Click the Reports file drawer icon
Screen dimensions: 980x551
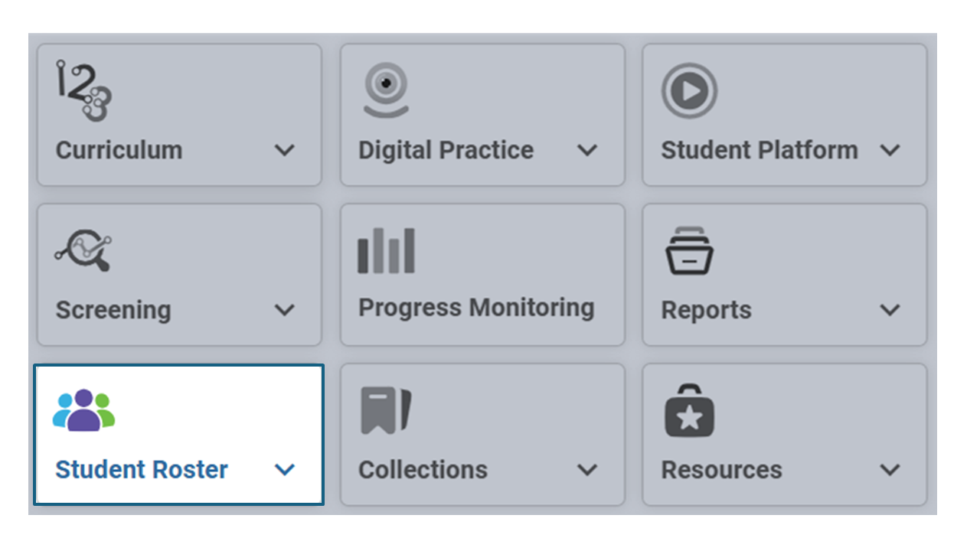[689, 251]
